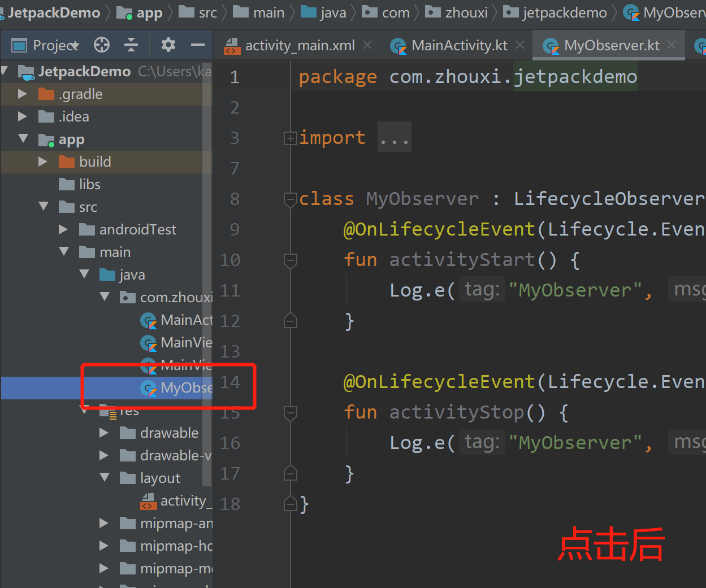The image size is (706, 588).
Task: Close the activity_main.xml tab
Action: [367, 45]
